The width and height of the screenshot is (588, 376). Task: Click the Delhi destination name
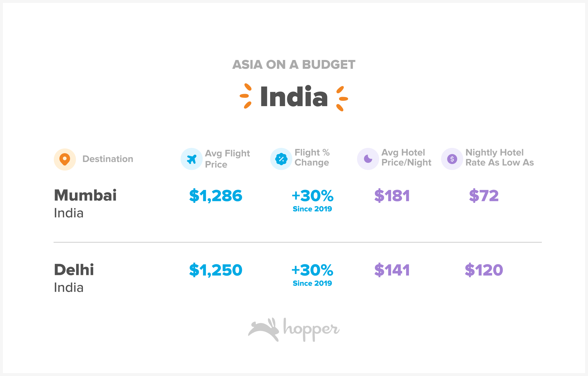tap(74, 270)
